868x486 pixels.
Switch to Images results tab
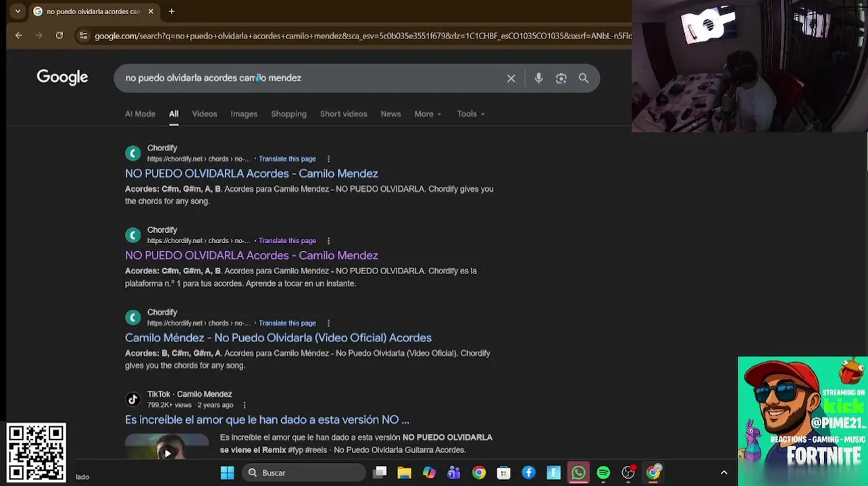tap(244, 114)
